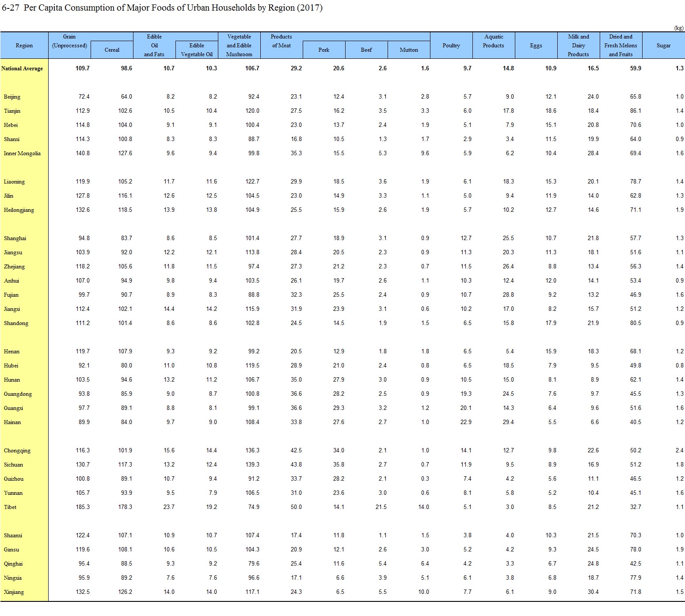Click the 'Products of Meat' column header
This screenshot has width=685, height=616.
click(x=282, y=41)
